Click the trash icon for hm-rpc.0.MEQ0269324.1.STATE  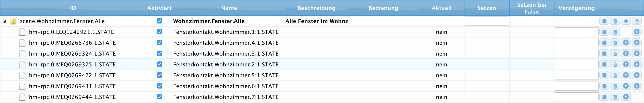coord(615,54)
